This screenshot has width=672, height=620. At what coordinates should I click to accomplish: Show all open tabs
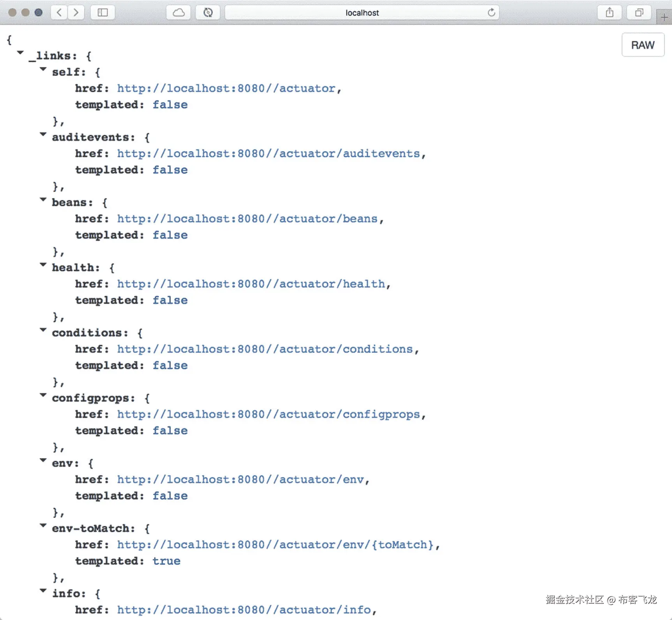pos(639,12)
